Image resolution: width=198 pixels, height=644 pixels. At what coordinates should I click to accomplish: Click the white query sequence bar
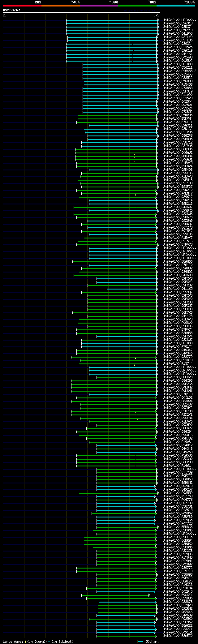[82, 13]
